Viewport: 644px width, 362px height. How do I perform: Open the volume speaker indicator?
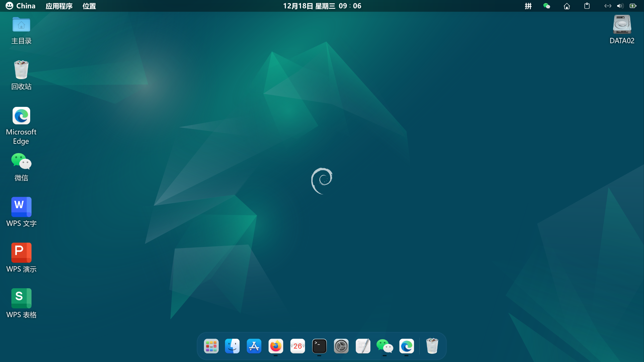coord(620,6)
